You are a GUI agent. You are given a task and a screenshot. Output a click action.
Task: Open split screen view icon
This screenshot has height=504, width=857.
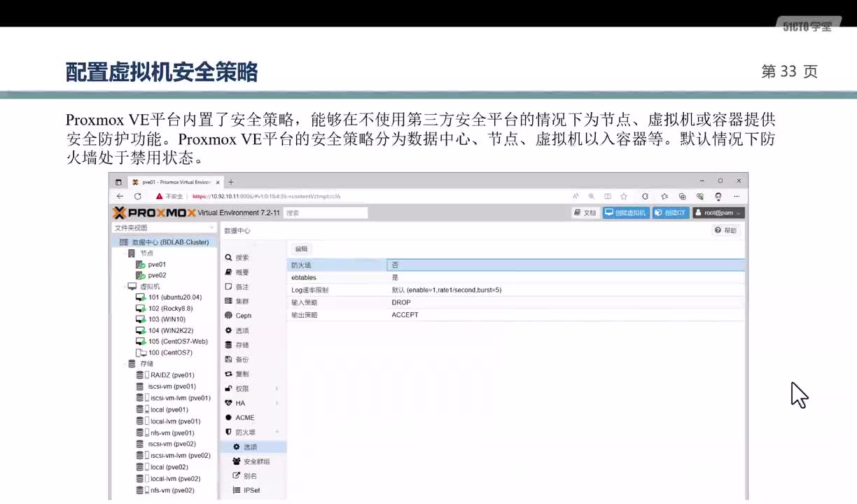pos(608,197)
